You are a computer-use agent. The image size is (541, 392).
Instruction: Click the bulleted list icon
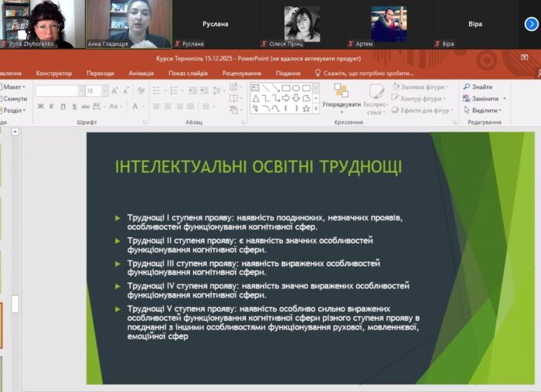[x=157, y=90]
